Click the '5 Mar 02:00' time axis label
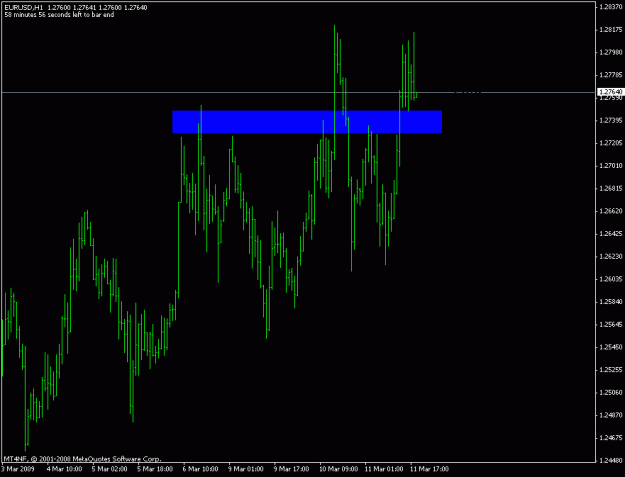The height and width of the screenshot is (477, 625). (x=110, y=469)
